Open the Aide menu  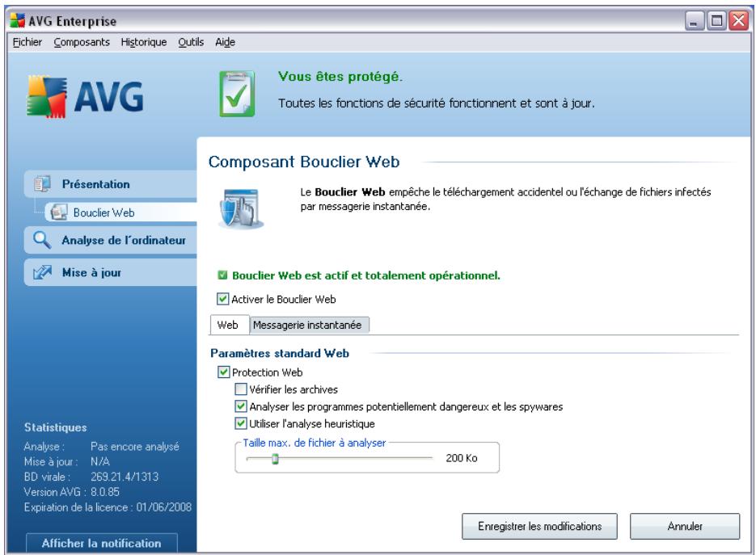225,42
